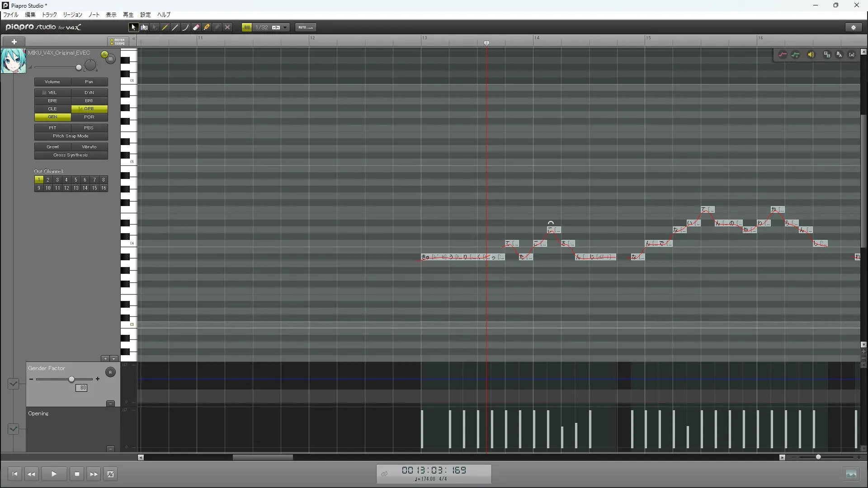Viewport: 868px width, 488px height.
Task: Toggle the yellow grid snap button
Action: point(247,28)
